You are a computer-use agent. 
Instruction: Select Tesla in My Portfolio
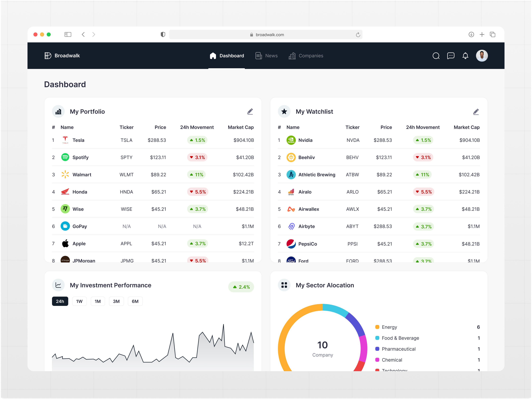(78, 140)
